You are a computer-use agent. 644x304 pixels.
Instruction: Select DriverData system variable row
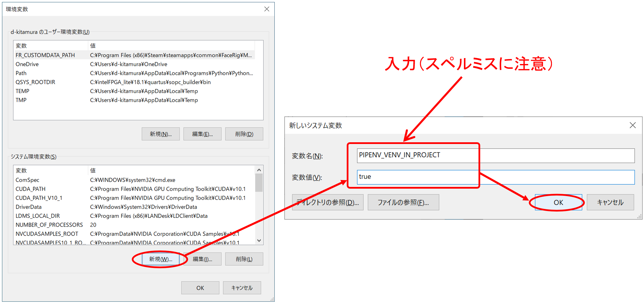click(135, 207)
